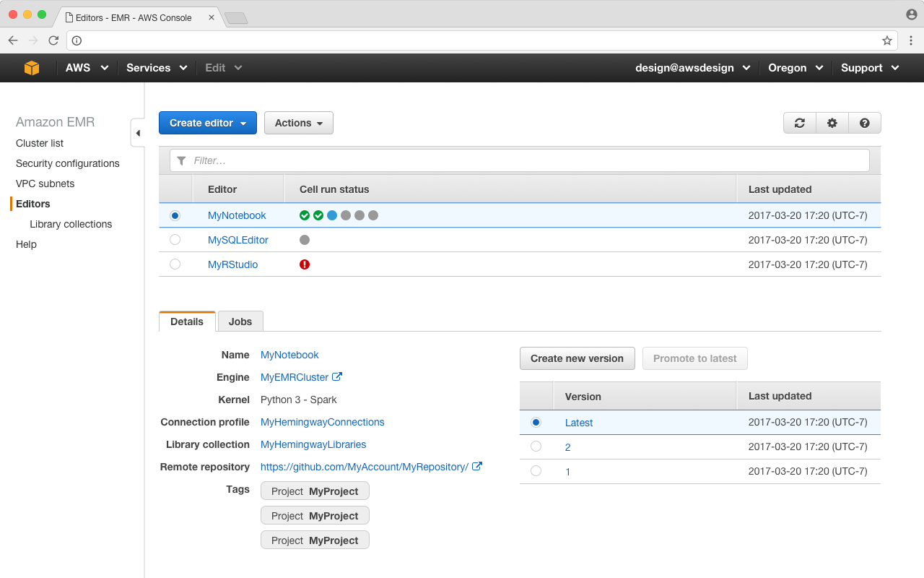Screen dimensions: 924x578
Task: Open the Latest version link
Action: 579,423
